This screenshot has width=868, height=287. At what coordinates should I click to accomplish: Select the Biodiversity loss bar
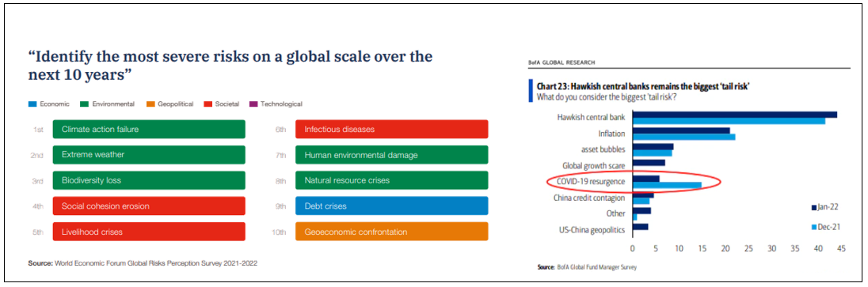click(x=149, y=180)
